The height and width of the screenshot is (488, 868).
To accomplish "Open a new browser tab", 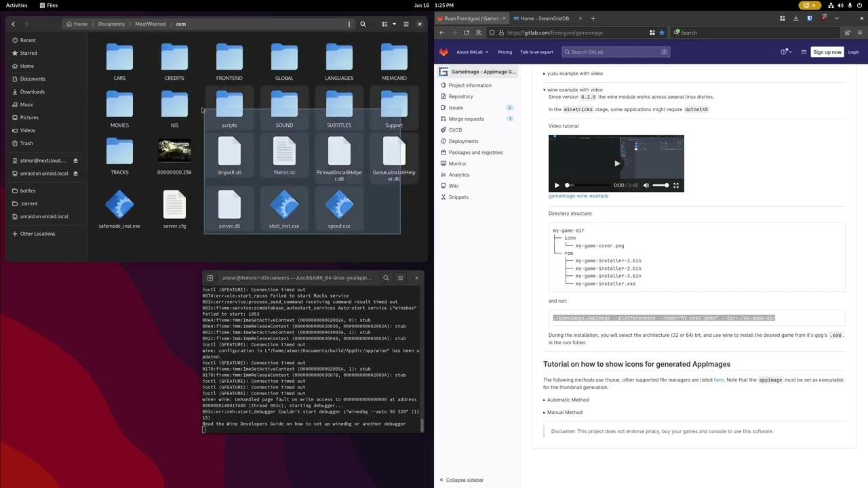I will [593, 18].
